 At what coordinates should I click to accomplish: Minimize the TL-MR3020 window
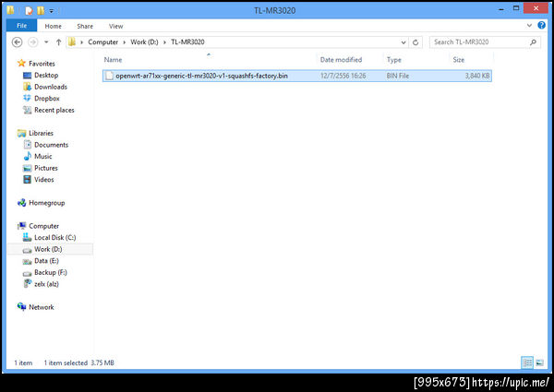pyautogui.click(x=501, y=9)
